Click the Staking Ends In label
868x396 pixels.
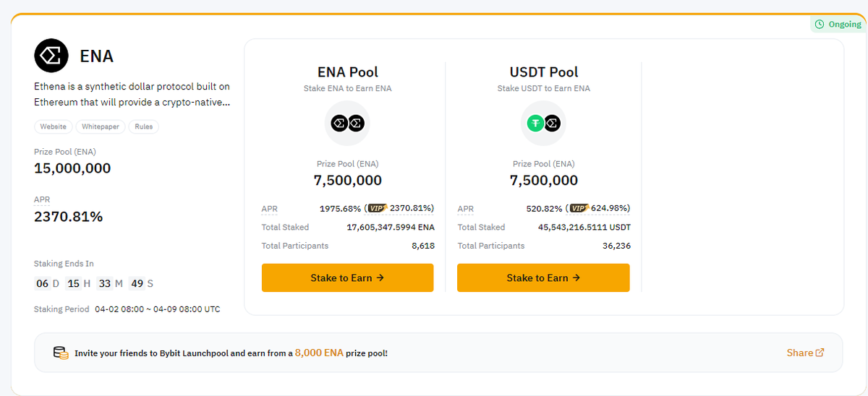pyautogui.click(x=64, y=264)
